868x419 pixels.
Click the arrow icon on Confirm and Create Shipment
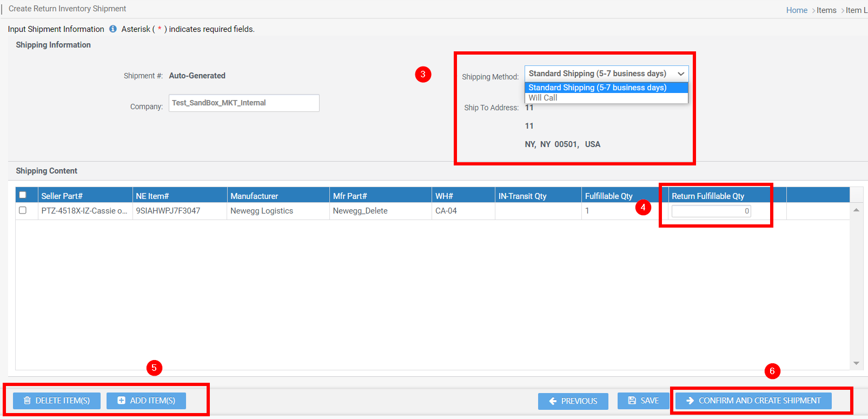pyautogui.click(x=690, y=401)
